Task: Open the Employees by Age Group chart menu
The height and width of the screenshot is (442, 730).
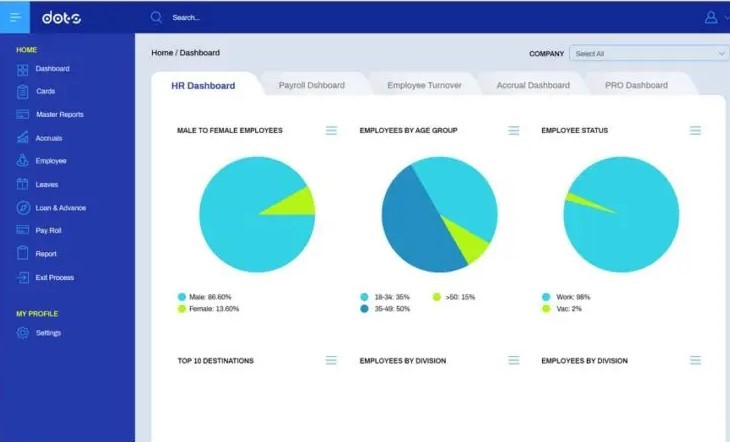Action: tap(514, 130)
